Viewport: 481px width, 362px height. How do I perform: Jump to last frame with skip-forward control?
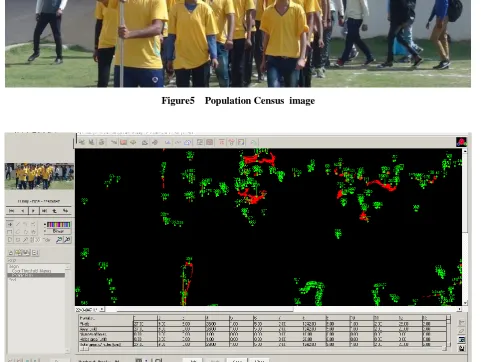pos(44,211)
